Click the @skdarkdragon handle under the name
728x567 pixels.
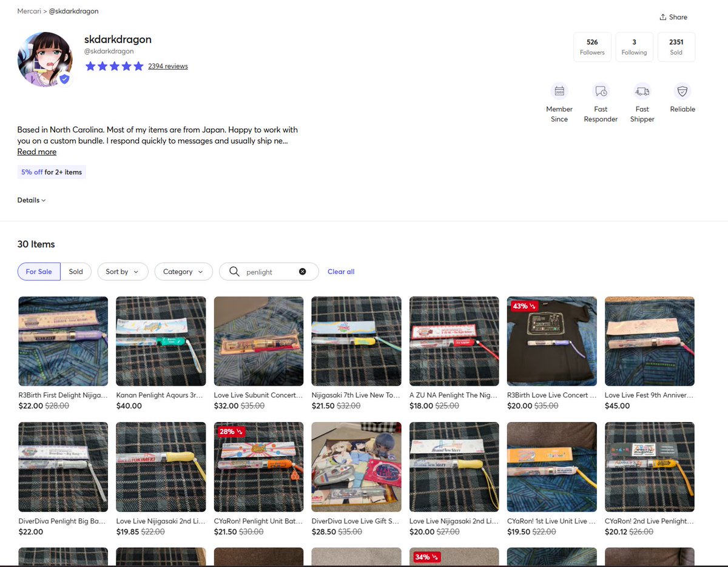click(109, 52)
